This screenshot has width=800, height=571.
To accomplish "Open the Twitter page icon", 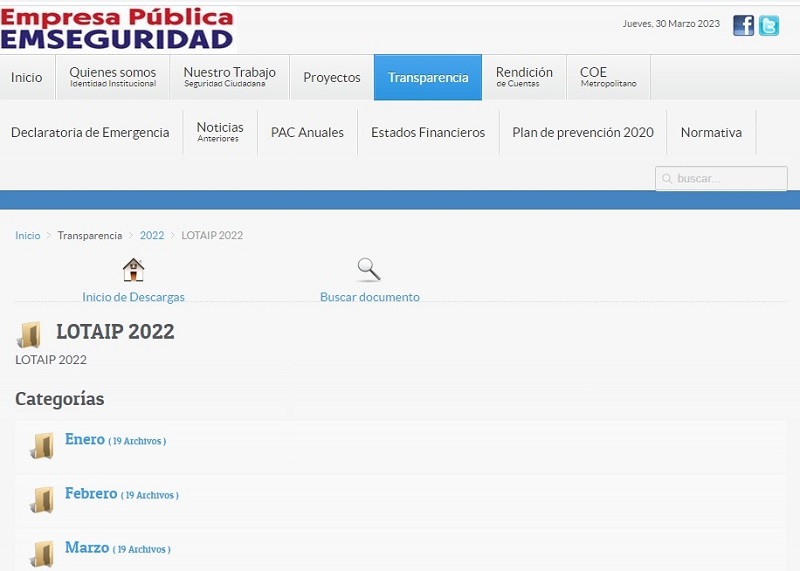I will [x=769, y=25].
